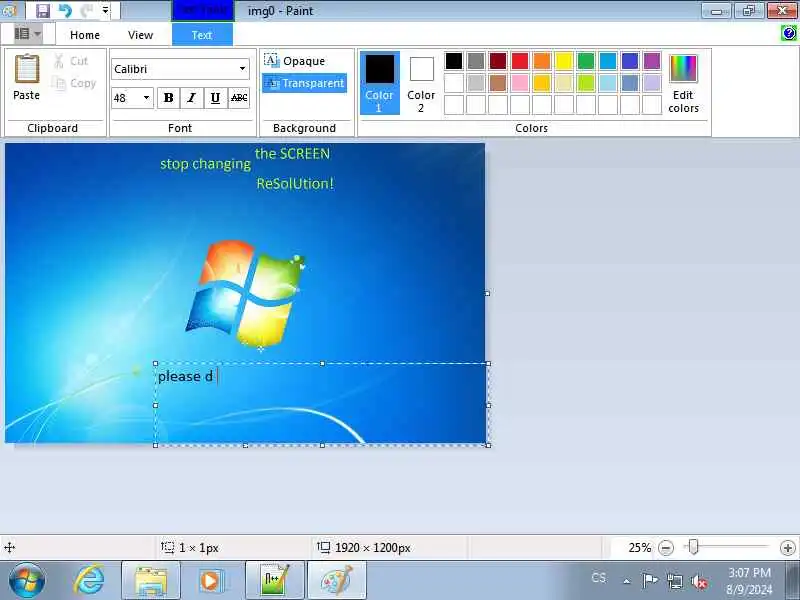Pick the red color swatch
The height and width of the screenshot is (600, 800).
point(520,61)
